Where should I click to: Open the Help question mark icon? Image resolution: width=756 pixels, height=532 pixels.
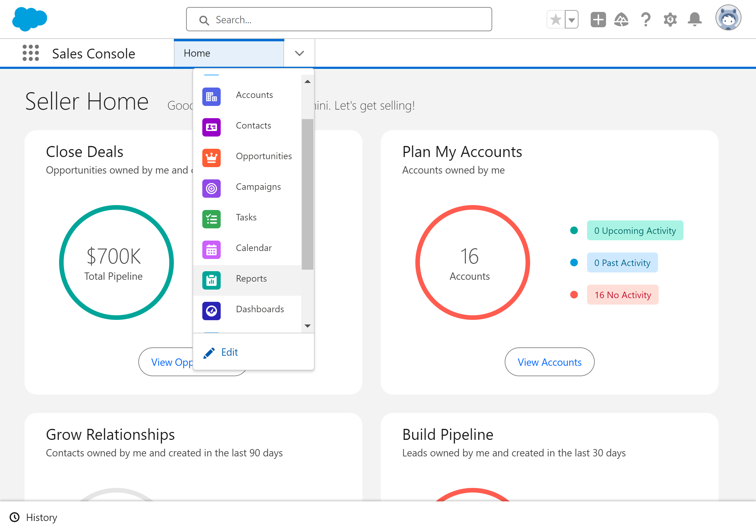coord(646,19)
